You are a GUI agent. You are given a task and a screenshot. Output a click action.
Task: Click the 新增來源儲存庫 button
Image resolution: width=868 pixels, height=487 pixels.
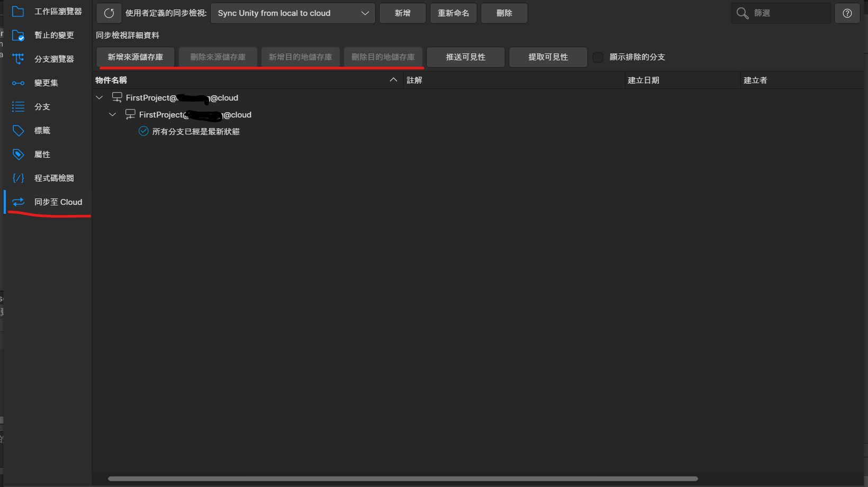135,57
